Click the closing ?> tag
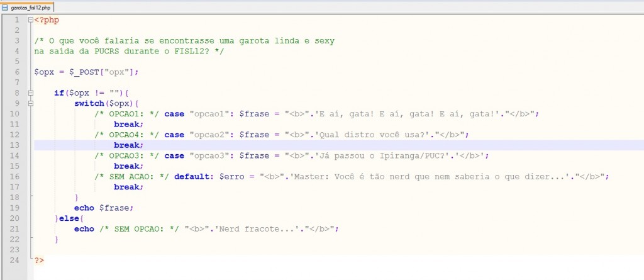This screenshot has width=644, height=280. pos(39,260)
